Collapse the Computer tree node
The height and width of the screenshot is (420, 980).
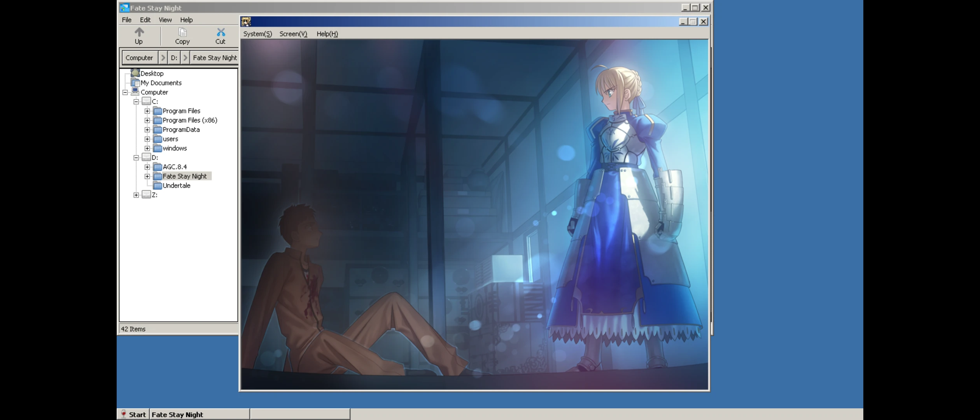pos(125,92)
